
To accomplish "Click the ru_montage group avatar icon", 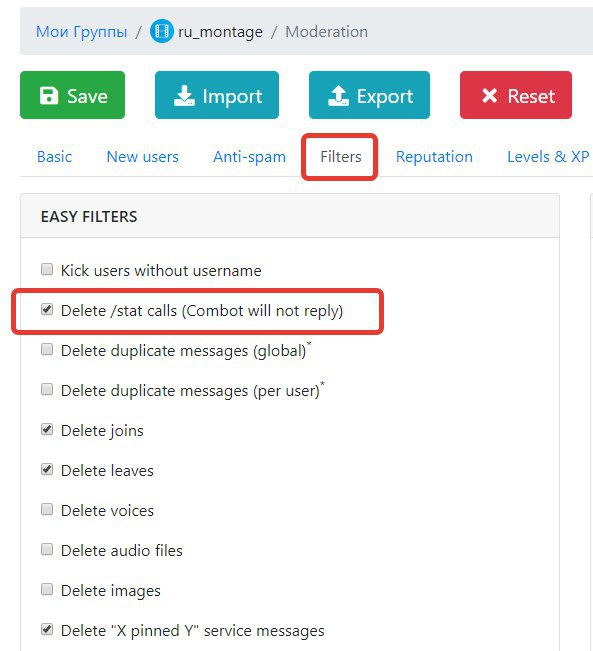I will click(x=162, y=31).
